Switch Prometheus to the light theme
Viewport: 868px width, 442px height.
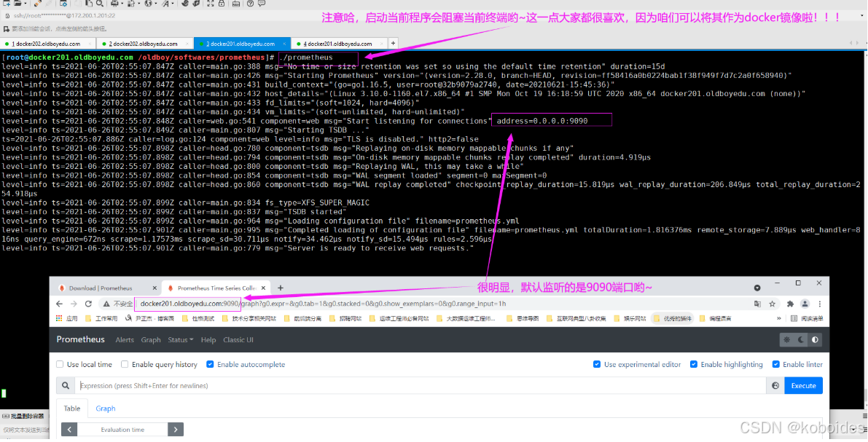click(x=786, y=339)
